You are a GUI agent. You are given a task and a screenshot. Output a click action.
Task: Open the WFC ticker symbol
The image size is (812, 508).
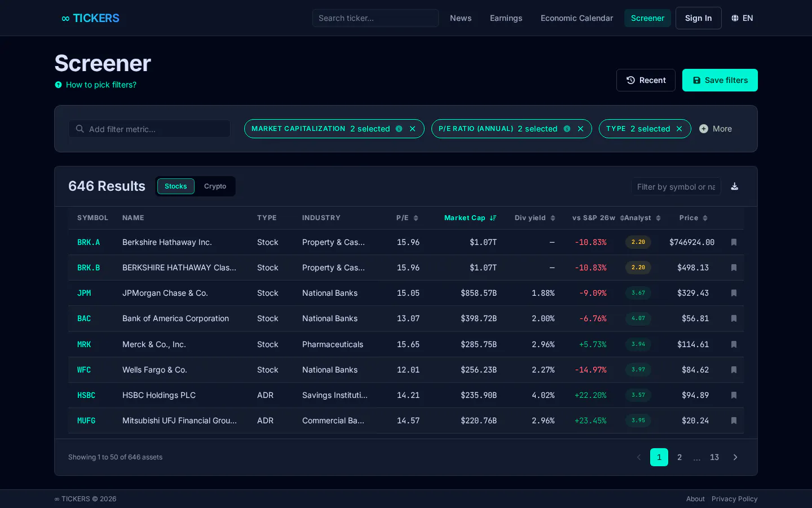tap(84, 370)
